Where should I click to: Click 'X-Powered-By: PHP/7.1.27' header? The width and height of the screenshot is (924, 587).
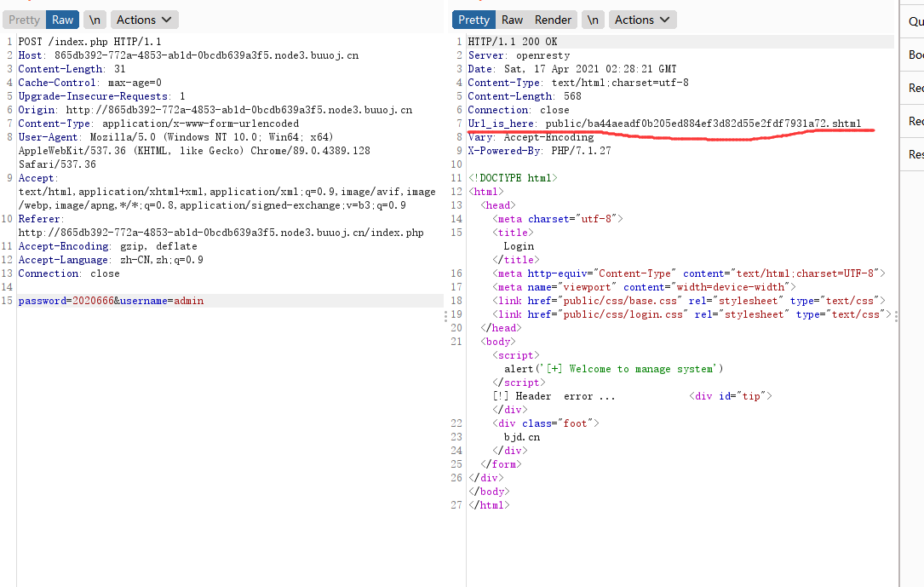(x=539, y=150)
